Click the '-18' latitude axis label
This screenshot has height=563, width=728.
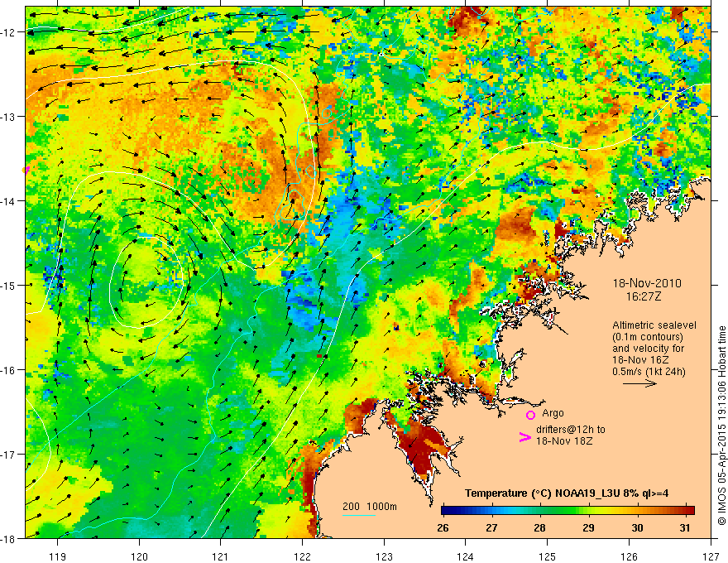point(8,538)
